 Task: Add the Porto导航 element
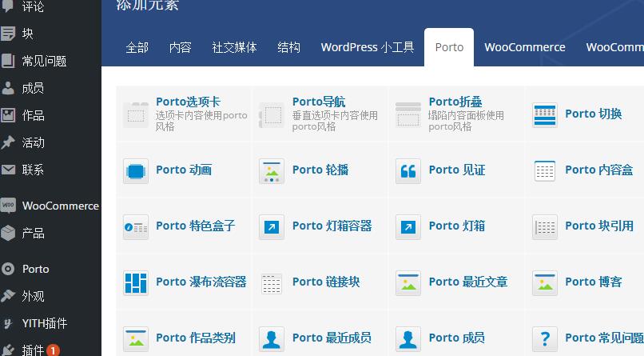pos(320,114)
